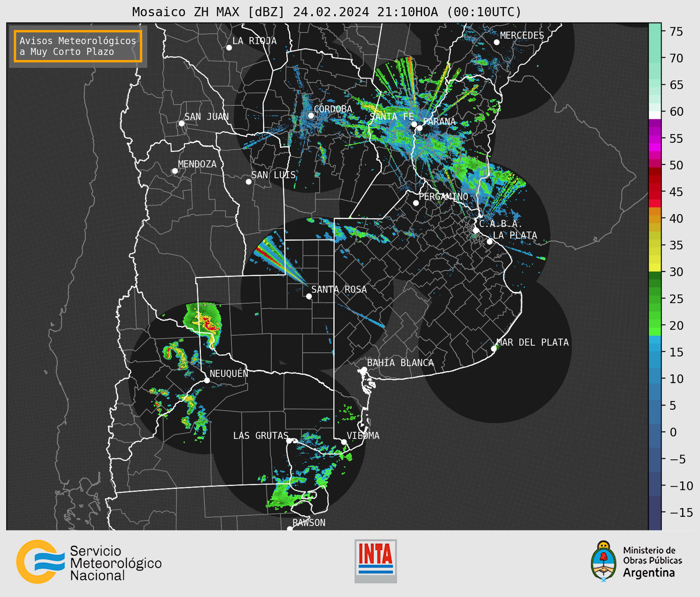Screen dimensions: 700x597
Task: Click the C.A.B.A. city marker dot
Action: 476,230
